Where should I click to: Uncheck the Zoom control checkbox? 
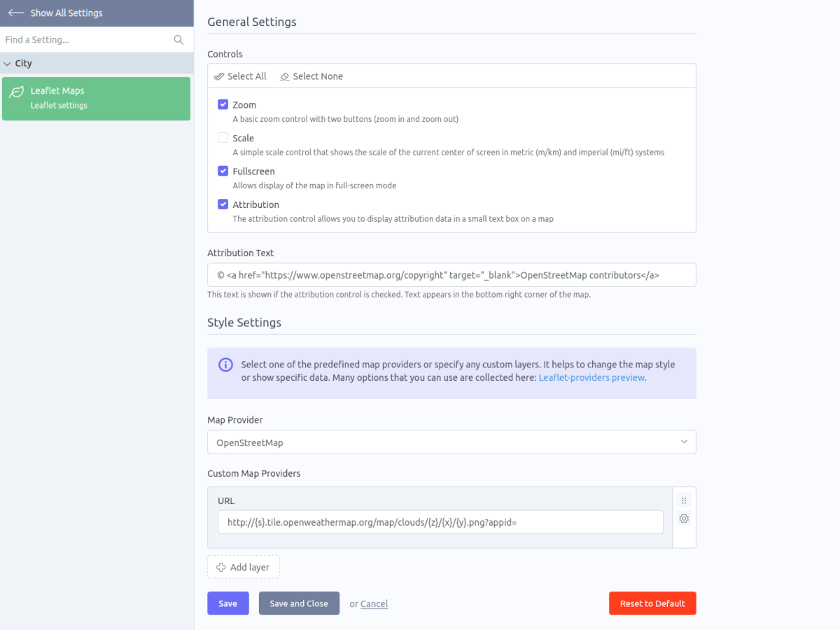pos(223,104)
